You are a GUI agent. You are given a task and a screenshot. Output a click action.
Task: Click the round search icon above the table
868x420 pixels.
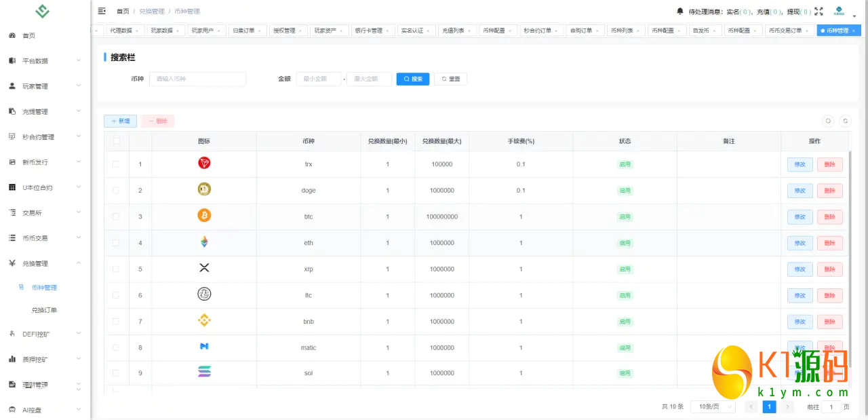click(828, 121)
